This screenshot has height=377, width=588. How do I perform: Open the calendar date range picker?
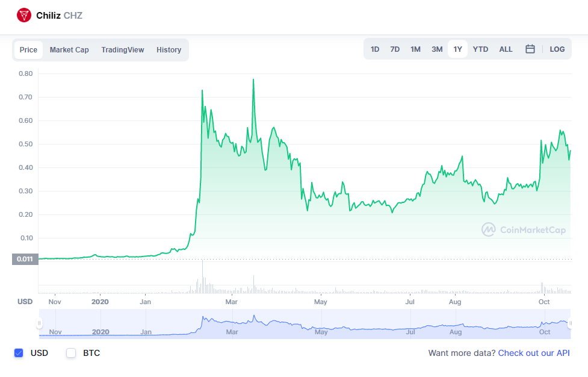[530, 49]
